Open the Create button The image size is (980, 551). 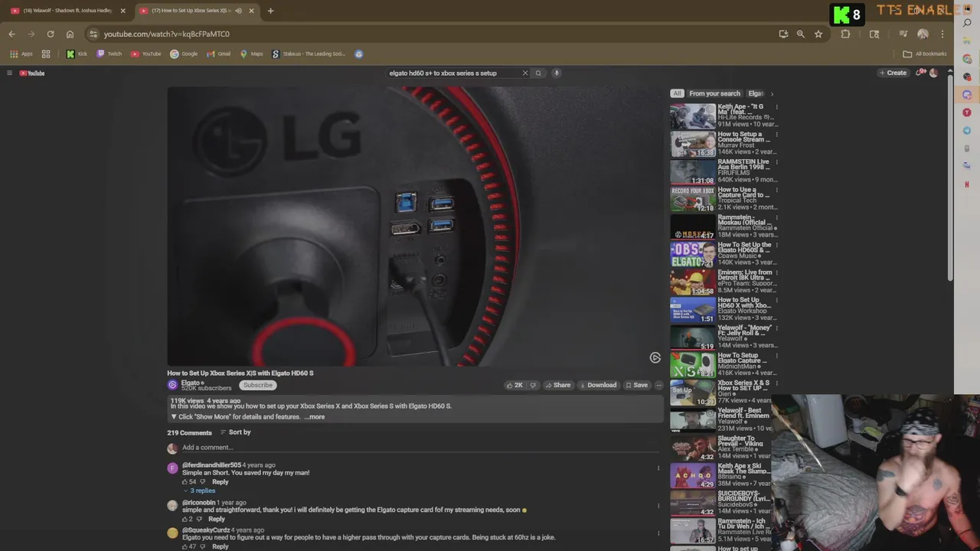point(893,73)
